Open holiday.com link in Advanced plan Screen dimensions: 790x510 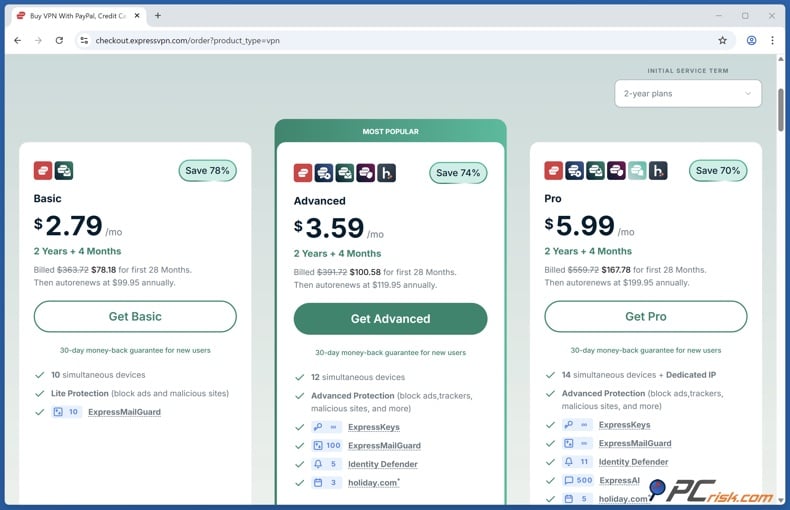(x=373, y=482)
